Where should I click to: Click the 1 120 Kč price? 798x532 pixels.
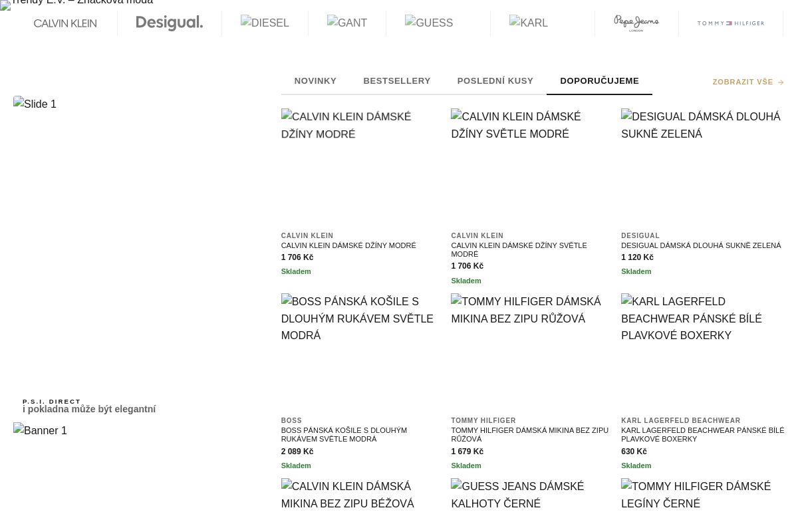[637, 257]
